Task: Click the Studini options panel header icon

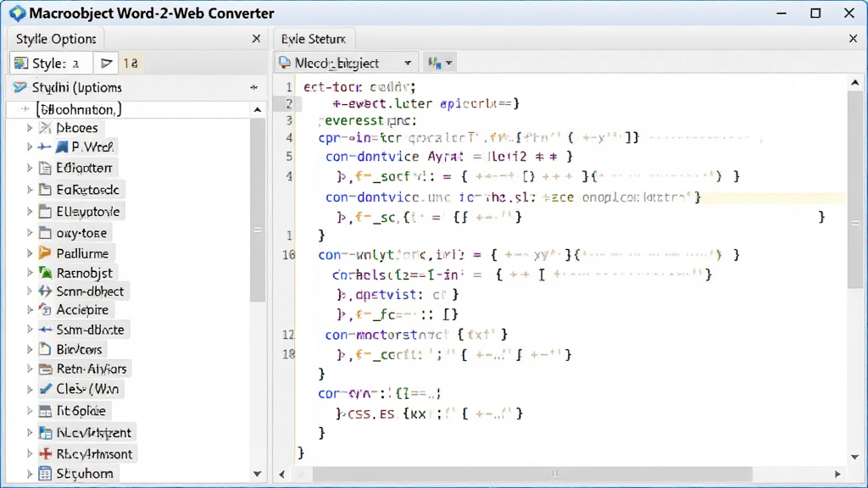Action: pos(20,87)
